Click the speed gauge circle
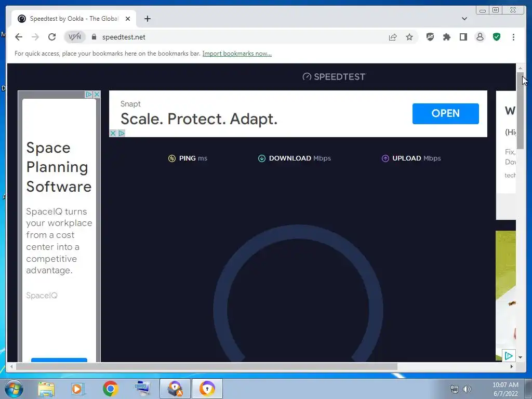Image resolution: width=532 pixels, height=399 pixels. (x=298, y=294)
